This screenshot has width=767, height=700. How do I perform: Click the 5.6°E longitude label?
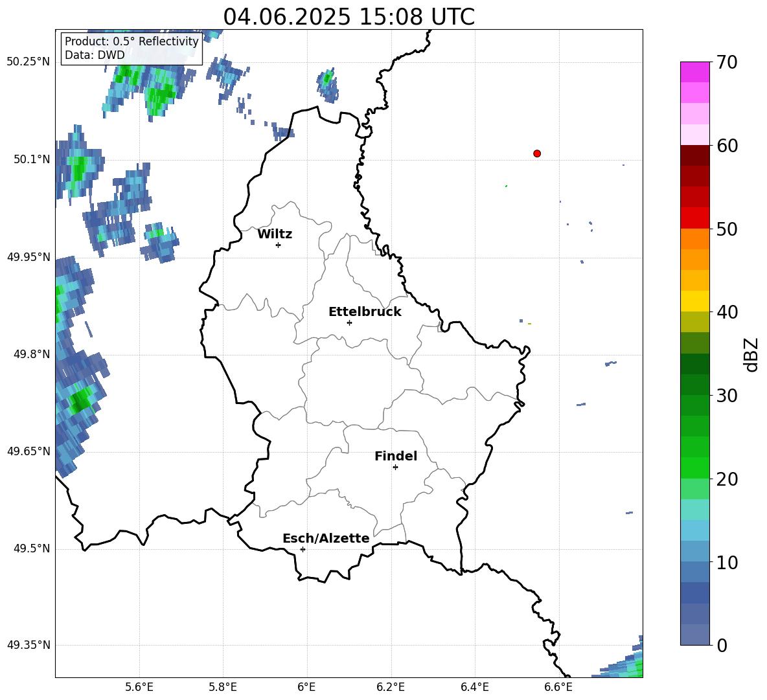(x=139, y=687)
